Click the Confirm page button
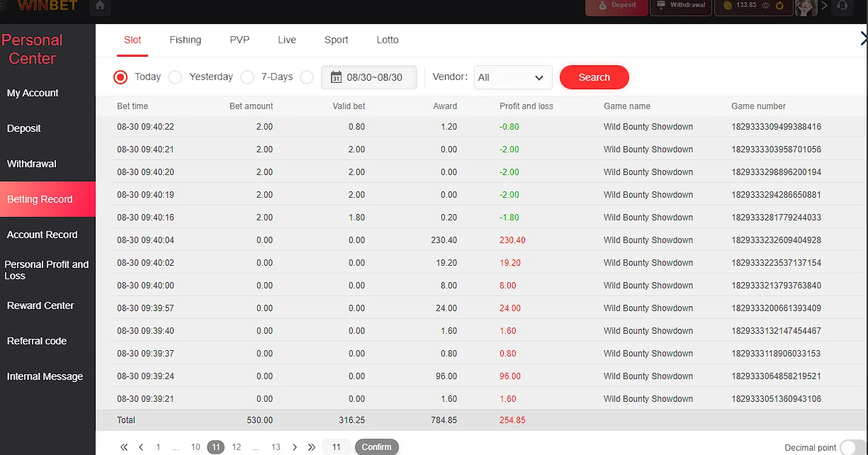 (377, 447)
